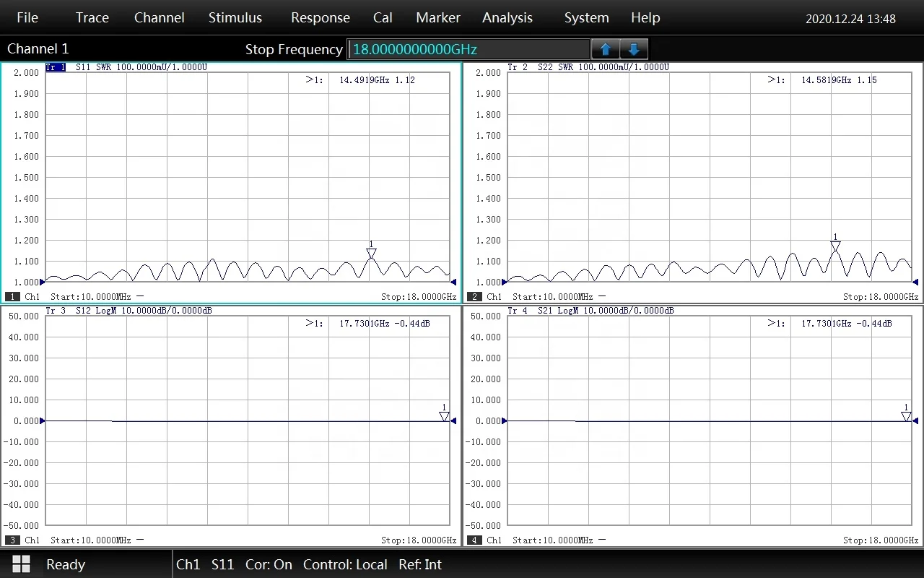Open the Cal menu
The image size is (924, 578).
pos(383,17)
